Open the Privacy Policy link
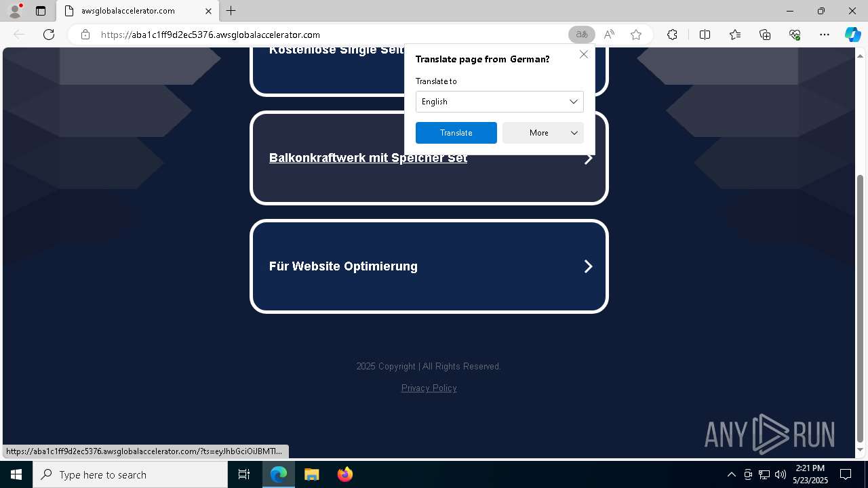 [x=429, y=388]
